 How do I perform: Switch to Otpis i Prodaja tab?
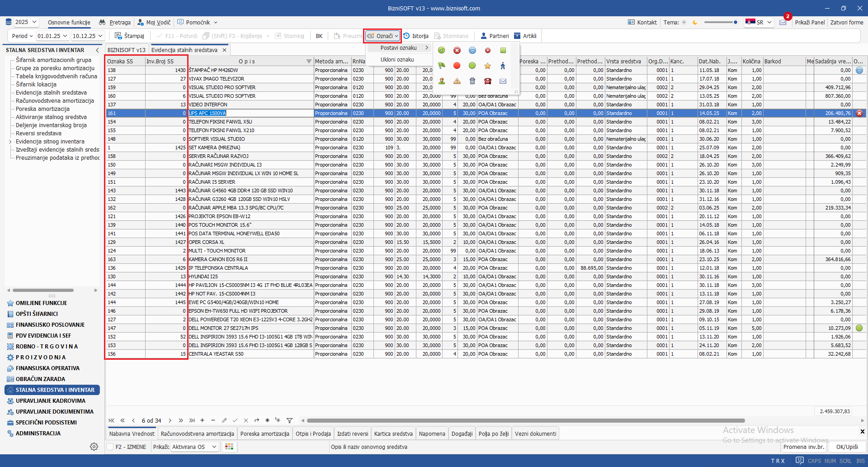point(313,434)
